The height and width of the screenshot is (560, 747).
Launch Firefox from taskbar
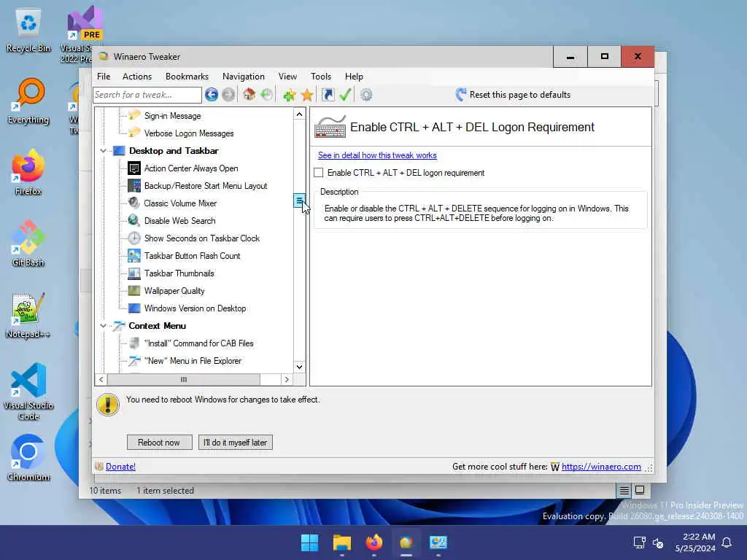tap(374, 542)
